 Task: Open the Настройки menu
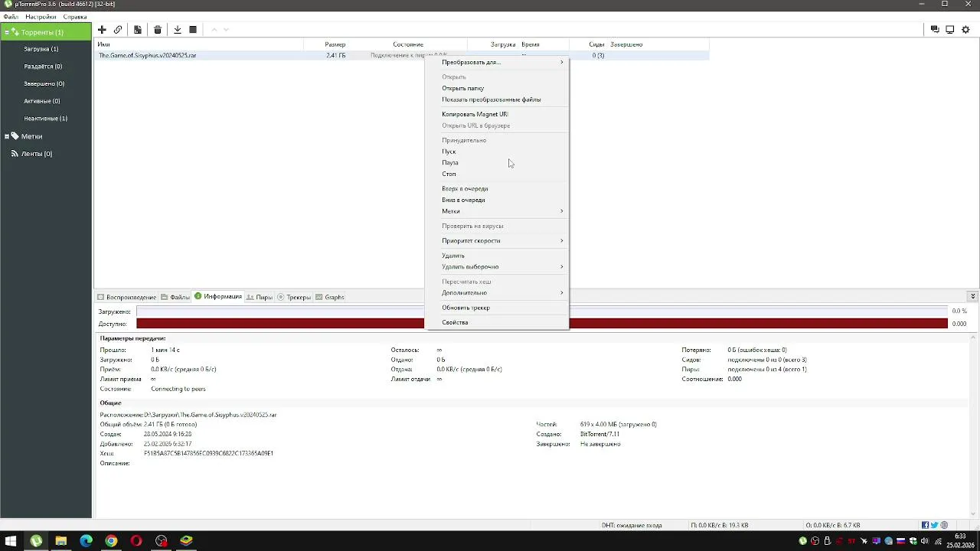coord(41,17)
